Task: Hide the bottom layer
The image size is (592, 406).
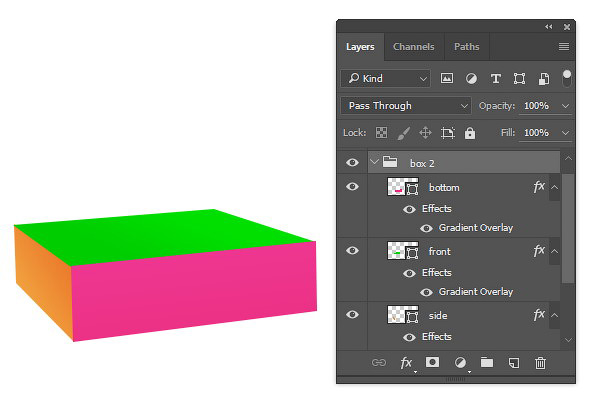Action: (352, 187)
